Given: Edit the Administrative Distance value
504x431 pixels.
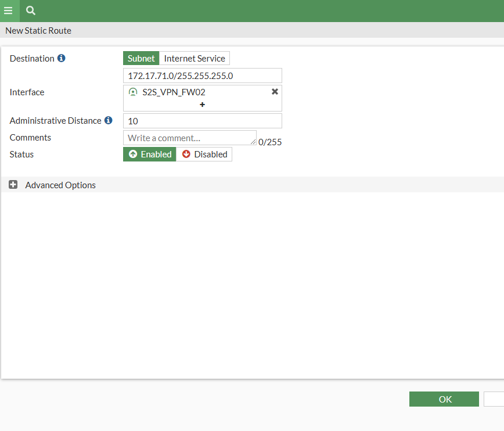Looking at the screenshot, I should tap(203, 121).
